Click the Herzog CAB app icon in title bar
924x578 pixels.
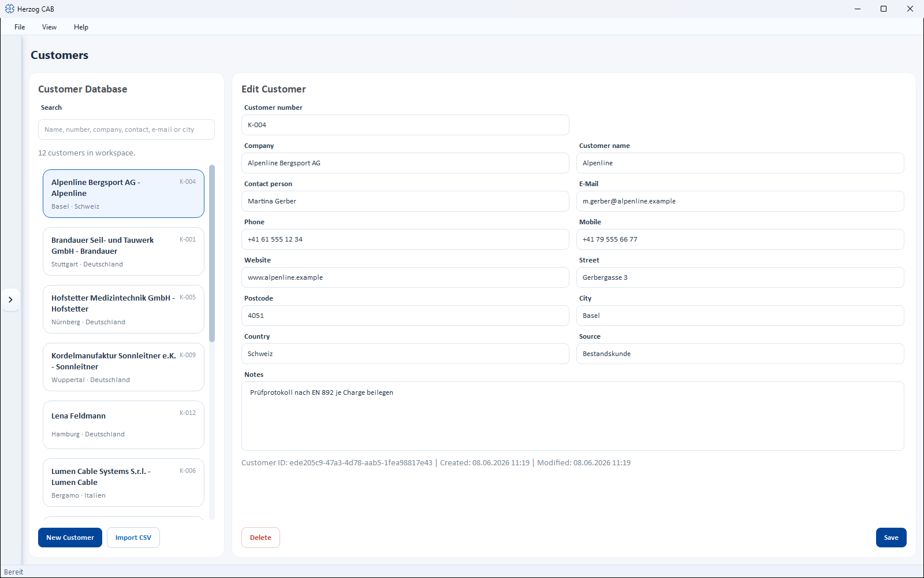coord(9,9)
